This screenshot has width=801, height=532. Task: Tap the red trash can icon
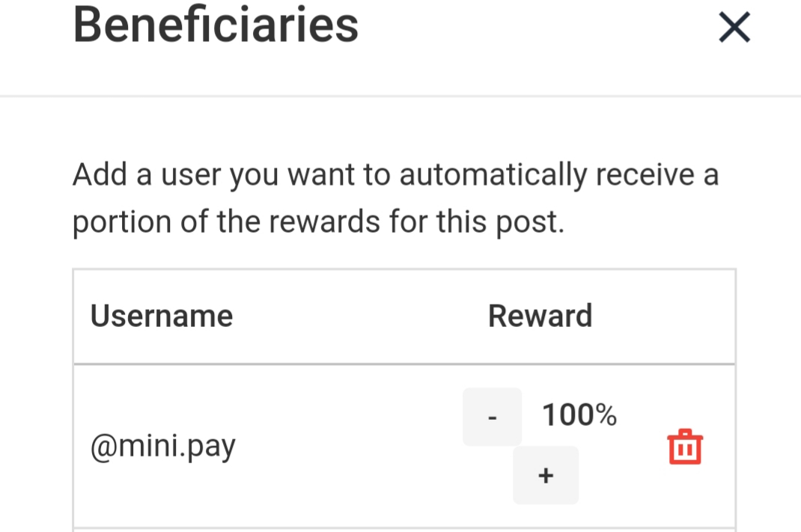click(x=685, y=447)
